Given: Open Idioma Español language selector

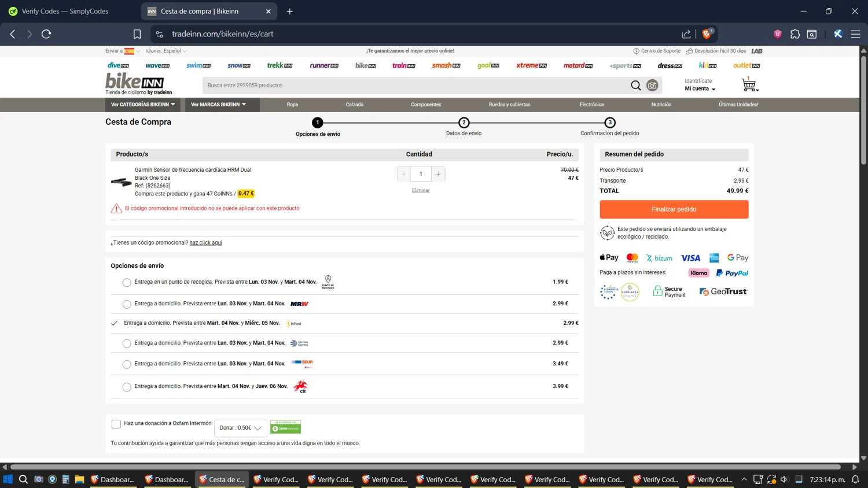Looking at the screenshot, I should pos(165,51).
